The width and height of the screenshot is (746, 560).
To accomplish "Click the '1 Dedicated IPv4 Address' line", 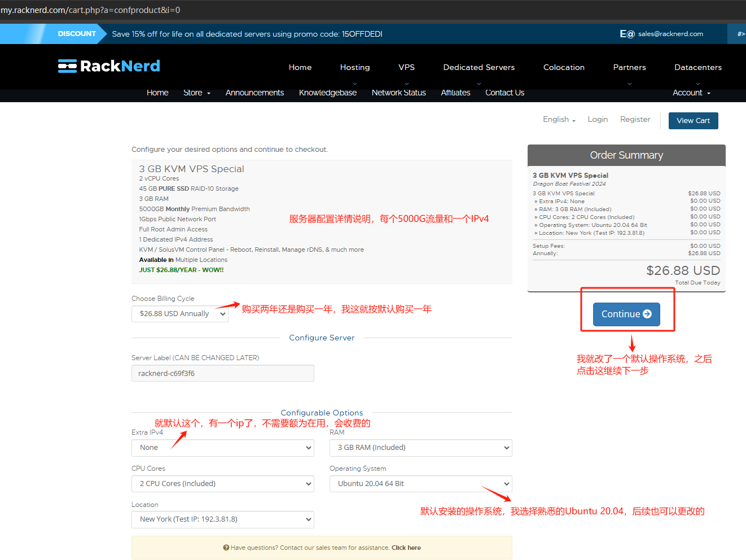I will point(175,239).
